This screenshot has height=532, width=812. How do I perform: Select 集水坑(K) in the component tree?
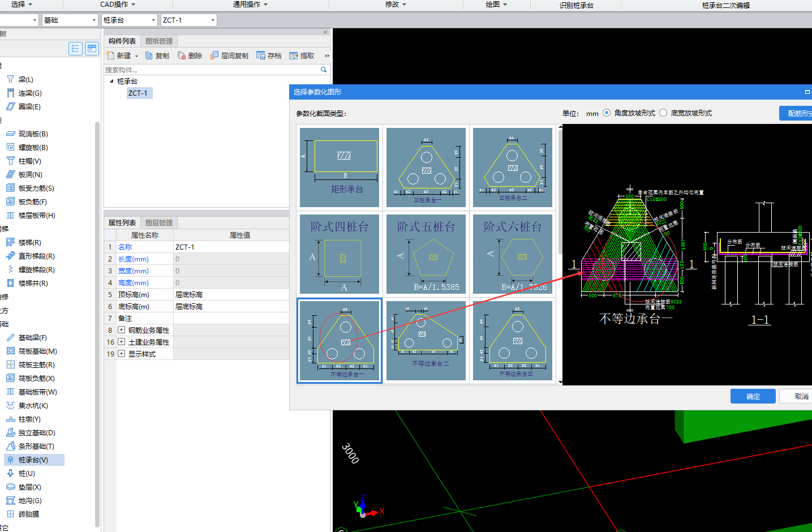pyautogui.click(x=33, y=406)
